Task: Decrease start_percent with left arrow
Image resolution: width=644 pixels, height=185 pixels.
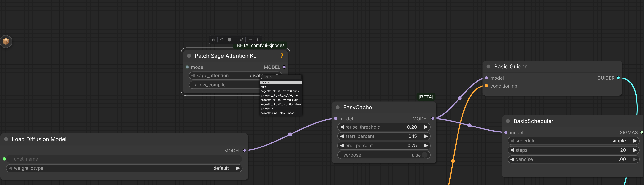Action: click(342, 136)
